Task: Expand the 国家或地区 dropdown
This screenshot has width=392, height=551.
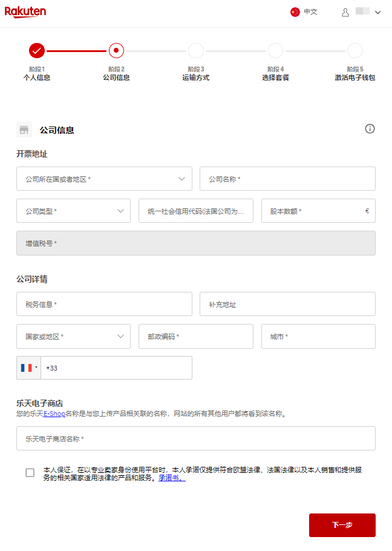Action: pyautogui.click(x=73, y=337)
